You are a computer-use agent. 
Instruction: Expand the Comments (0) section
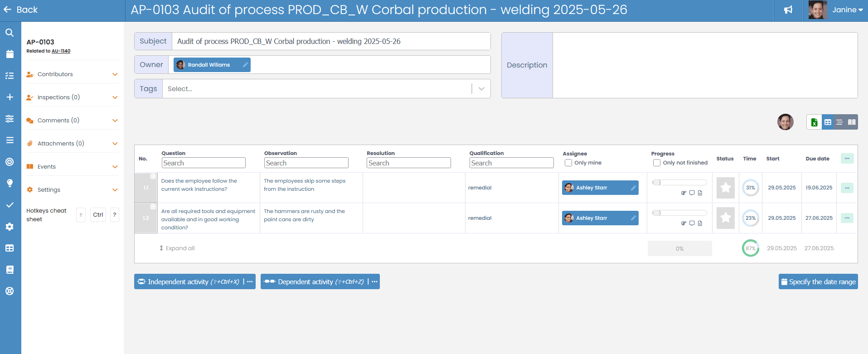click(72, 121)
